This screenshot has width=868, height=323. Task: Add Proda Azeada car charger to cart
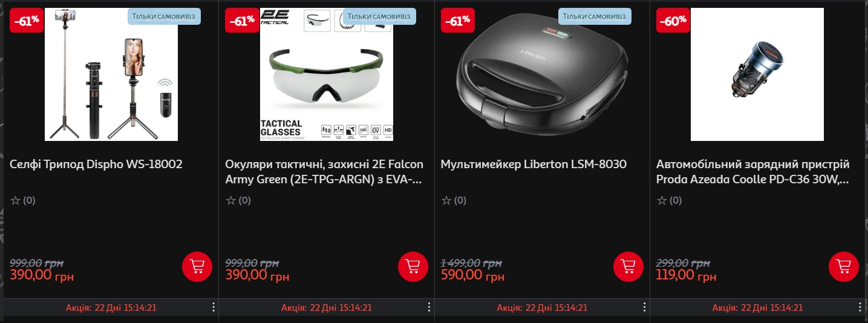coord(844,266)
